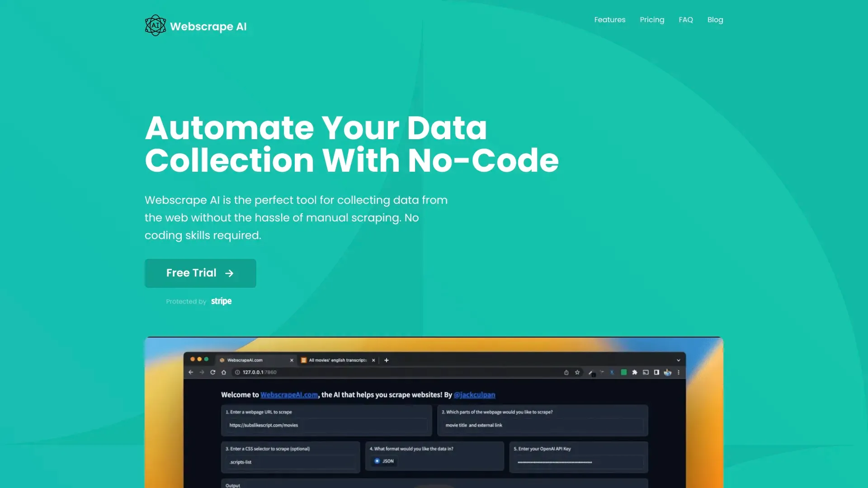Screen dimensions: 868x488
Task: Open the profile avatar in the demo browser
Action: coord(668,372)
